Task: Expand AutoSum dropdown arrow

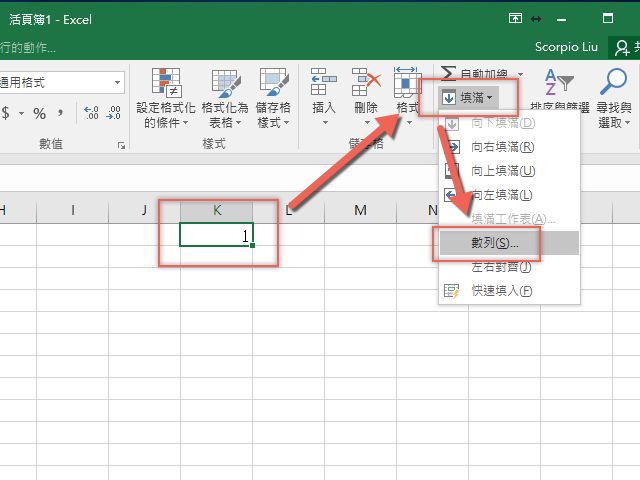Action: [x=520, y=74]
